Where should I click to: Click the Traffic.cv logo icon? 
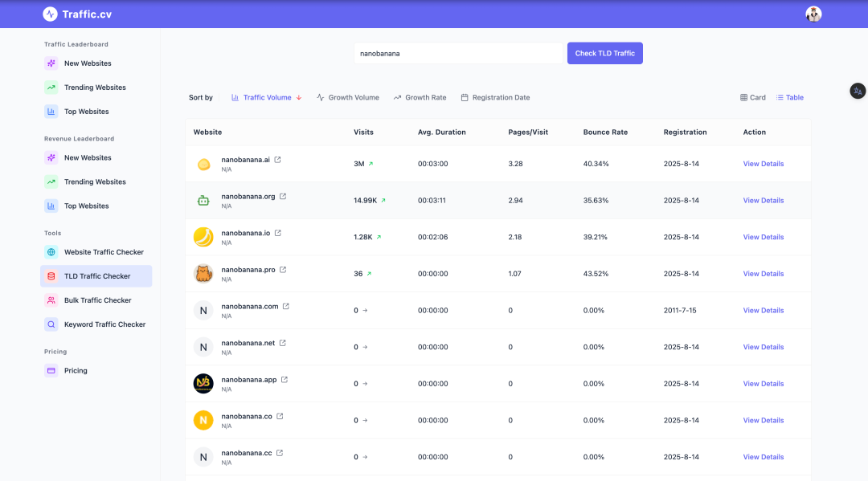tap(50, 14)
